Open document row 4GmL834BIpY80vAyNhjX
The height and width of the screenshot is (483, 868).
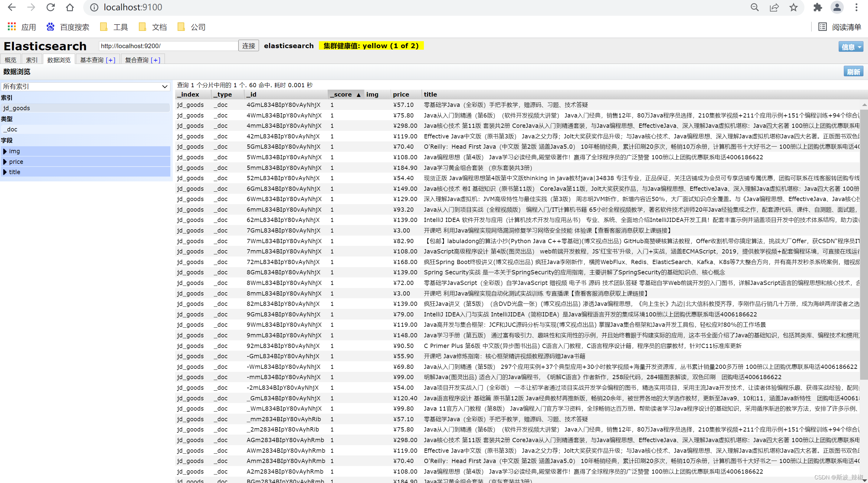pos(518,105)
